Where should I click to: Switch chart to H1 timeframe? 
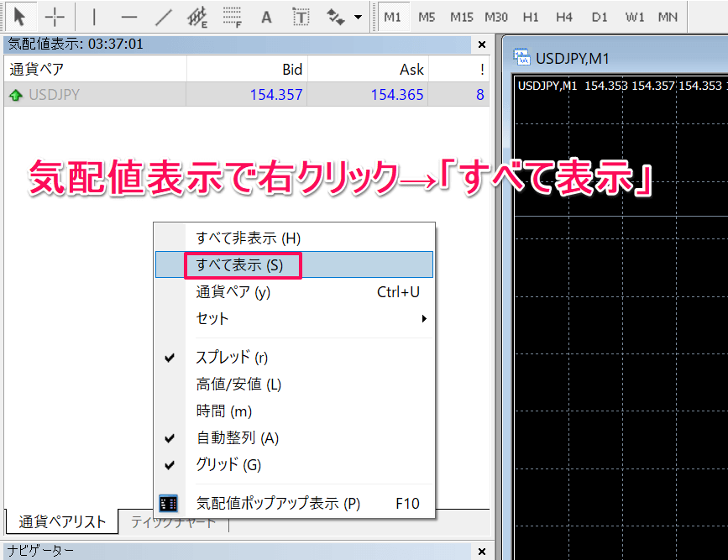tap(531, 16)
